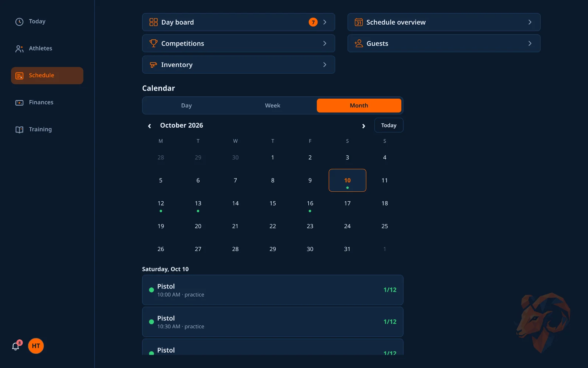Click the Training label in sidebar
This screenshot has width=588, height=368.
click(40, 130)
